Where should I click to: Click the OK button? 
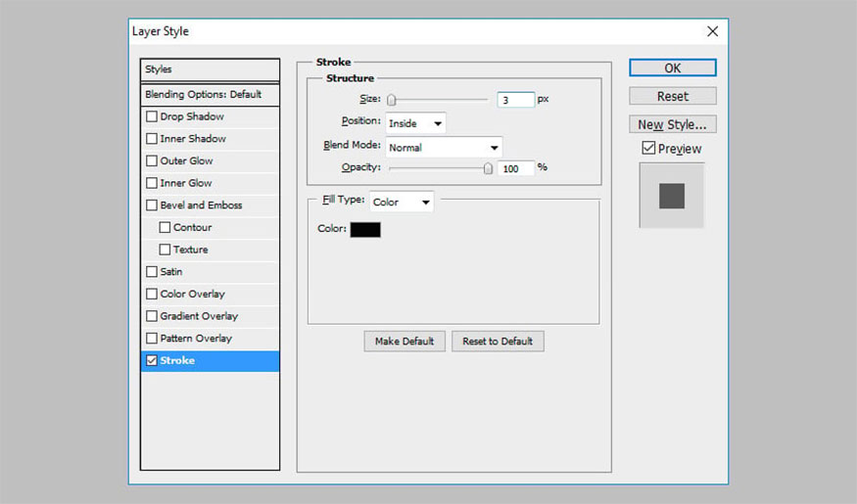[672, 69]
